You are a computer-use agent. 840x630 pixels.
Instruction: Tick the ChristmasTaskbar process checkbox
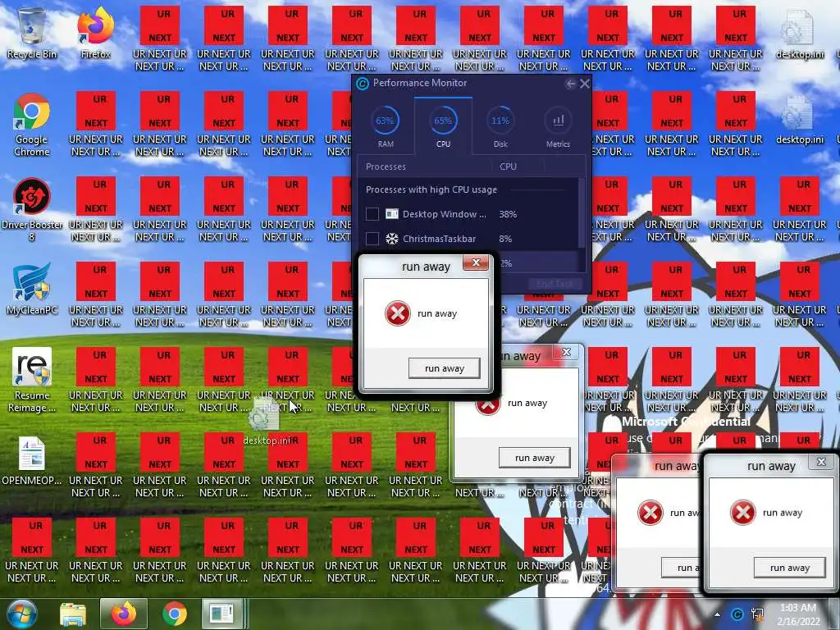372,239
